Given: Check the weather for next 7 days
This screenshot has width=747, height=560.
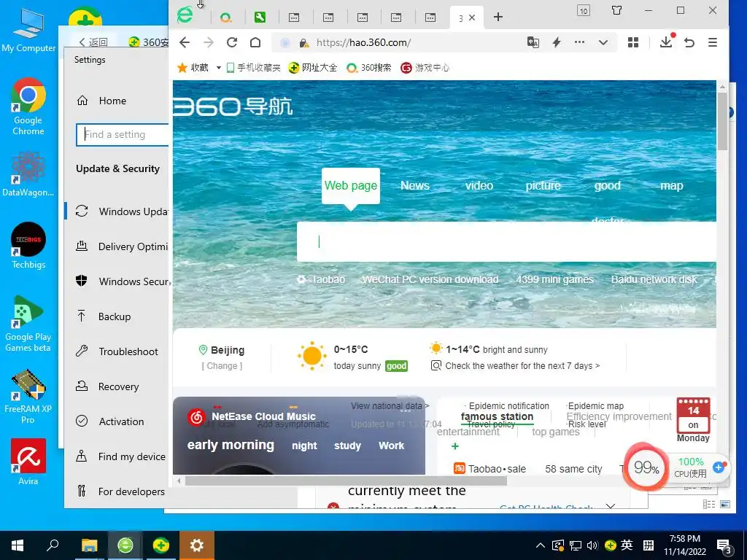Looking at the screenshot, I should click(522, 366).
